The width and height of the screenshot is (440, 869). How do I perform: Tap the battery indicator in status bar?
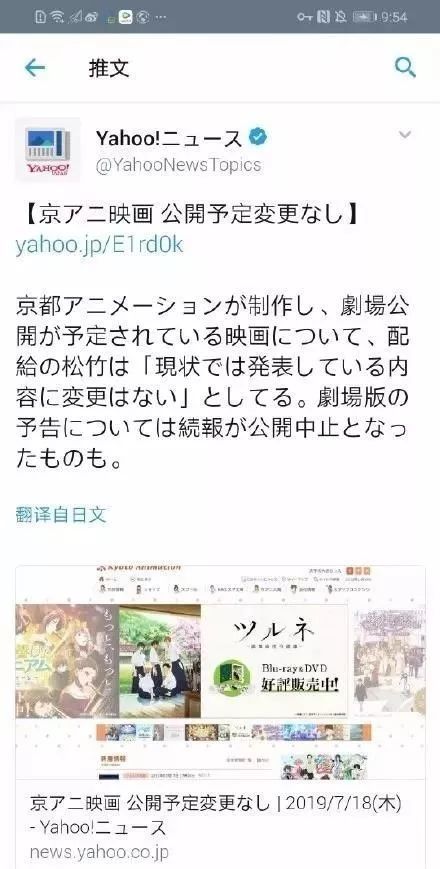[364, 17]
